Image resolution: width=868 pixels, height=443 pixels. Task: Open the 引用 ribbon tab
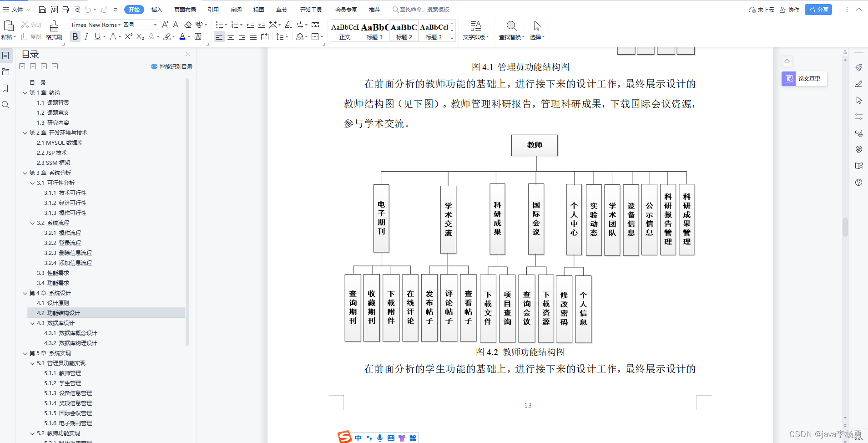[213, 10]
